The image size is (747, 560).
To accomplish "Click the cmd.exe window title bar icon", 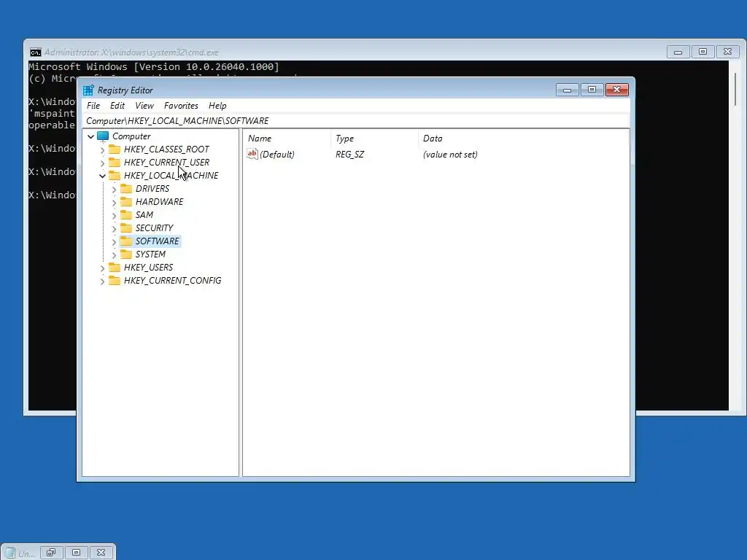I will click(36, 52).
